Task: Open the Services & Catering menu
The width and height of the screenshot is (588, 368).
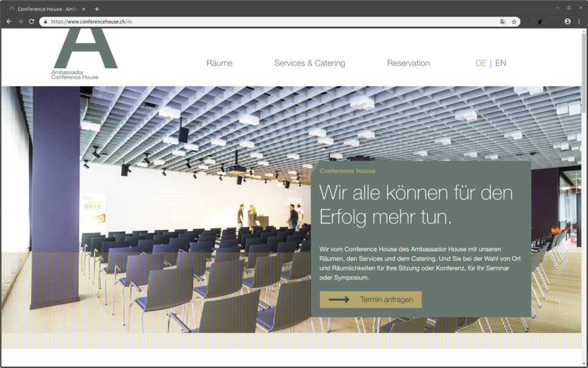Action: pos(310,63)
